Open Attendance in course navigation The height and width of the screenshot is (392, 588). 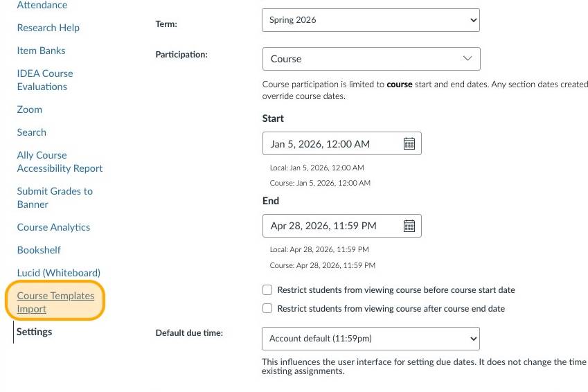click(42, 5)
